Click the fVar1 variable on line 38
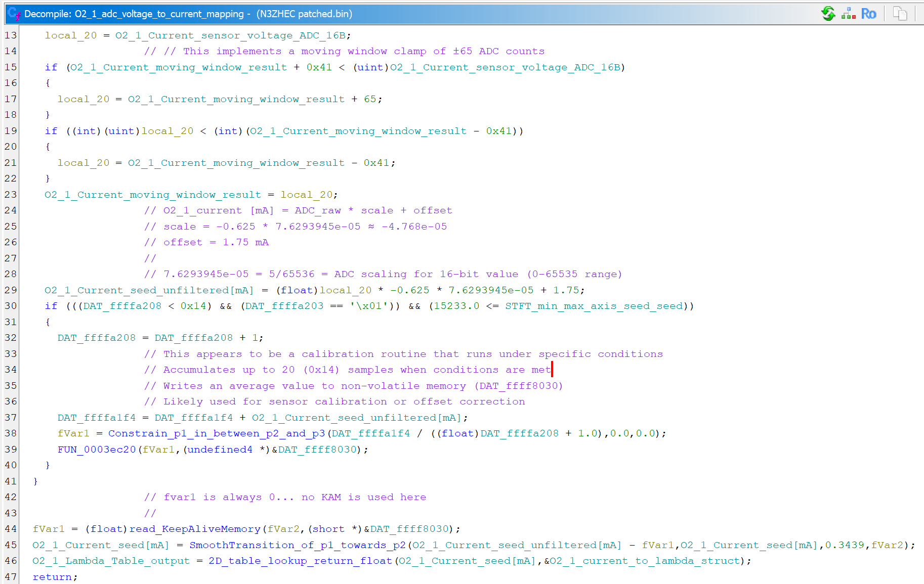924x584 pixels. 74,433
